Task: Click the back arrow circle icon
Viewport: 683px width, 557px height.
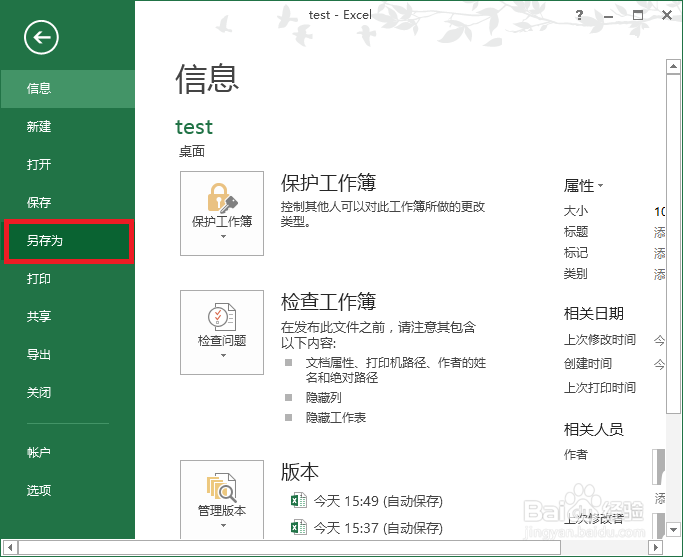Action: [41, 37]
